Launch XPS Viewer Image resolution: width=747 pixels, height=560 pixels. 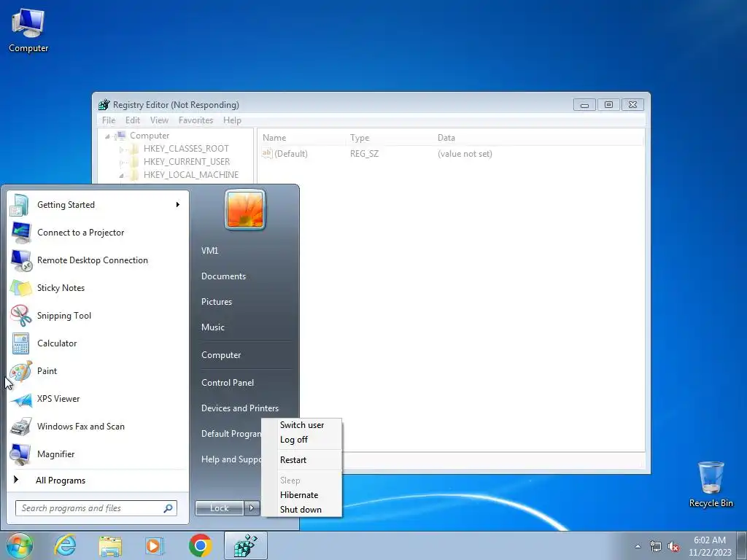98,399
